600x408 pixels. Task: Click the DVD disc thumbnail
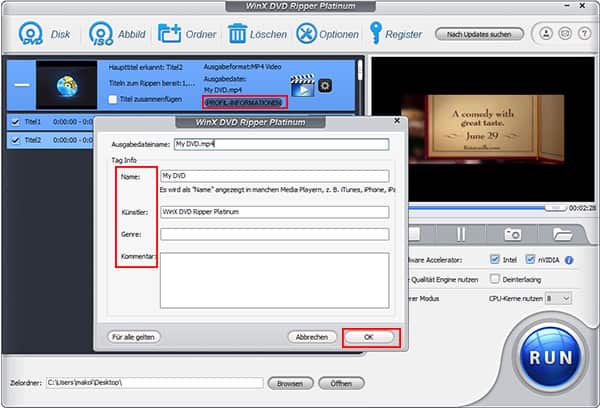tap(67, 85)
